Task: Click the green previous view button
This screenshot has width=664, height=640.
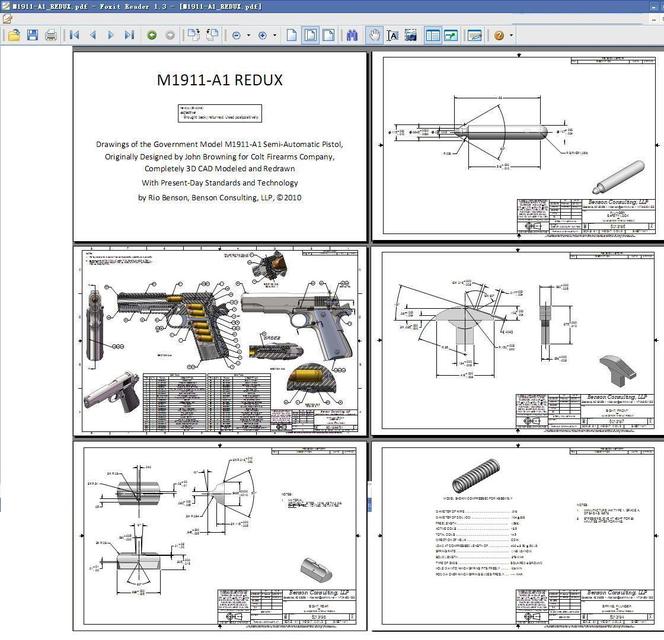Action: point(152,35)
